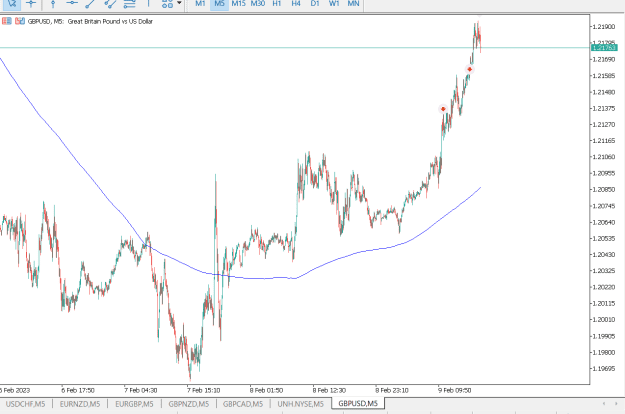The height and width of the screenshot is (414, 625).
Task: Click price scale label 1.21900
Action: coord(604,27)
